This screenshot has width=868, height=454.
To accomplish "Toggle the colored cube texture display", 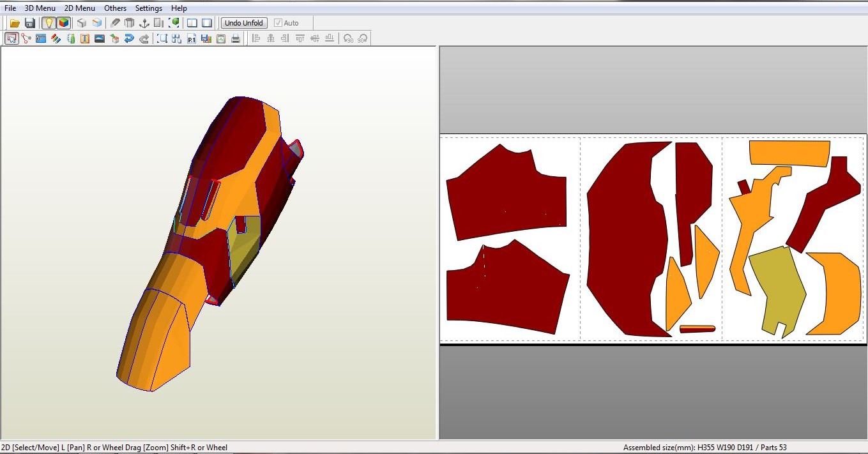I will pyautogui.click(x=63, y=23).
